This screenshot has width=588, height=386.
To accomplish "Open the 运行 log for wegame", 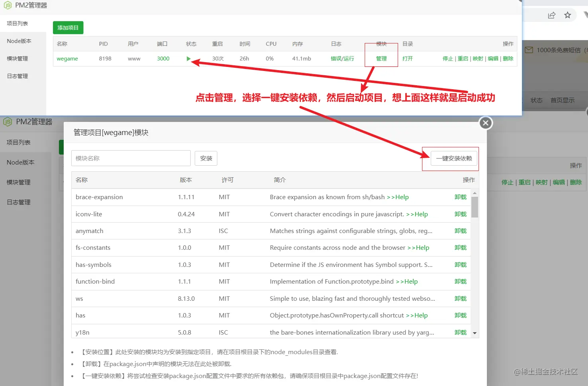I will click(x=349, y=59).
